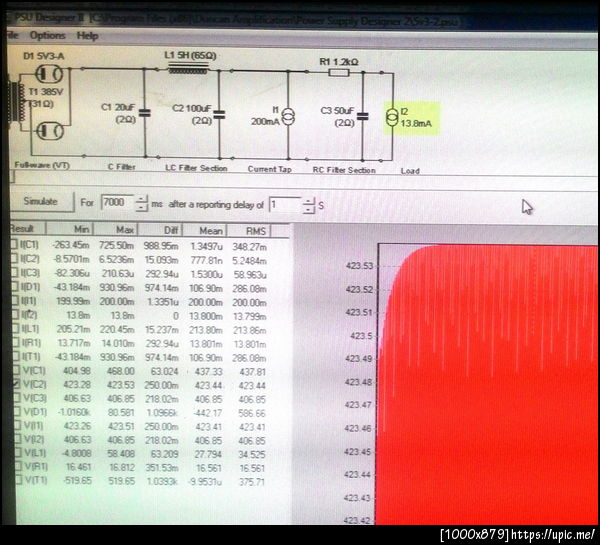Viewport: 600px width, 545px height.
Task: Toggle the I(C2) result checkbox
Action: 14,258
